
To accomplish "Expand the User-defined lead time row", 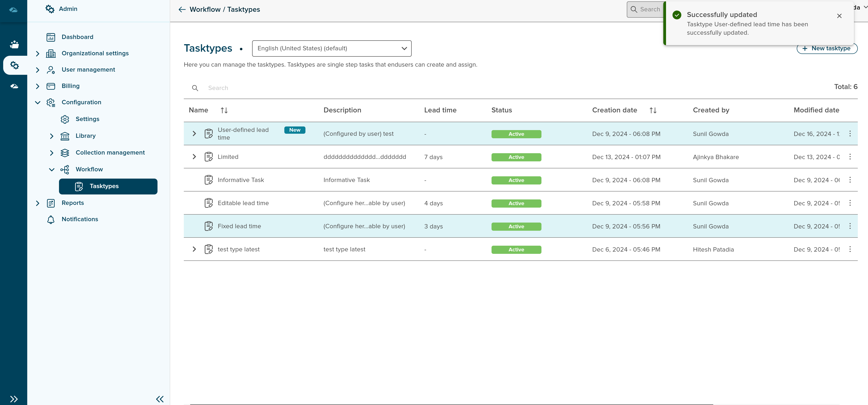I will pyautogui.click(x=194, y=134).
